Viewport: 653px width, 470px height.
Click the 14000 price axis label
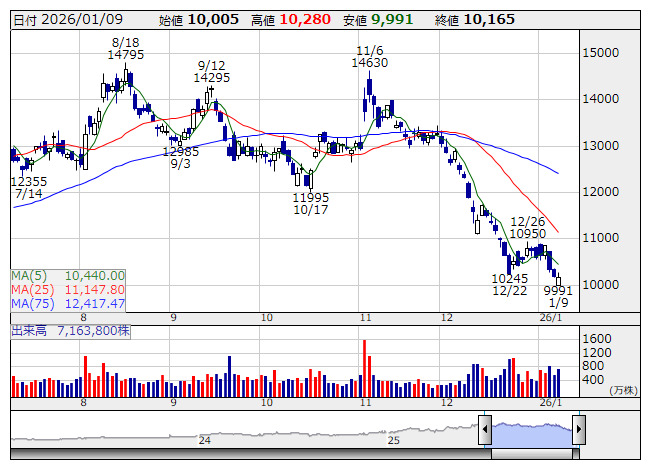[x=601, y=99]
